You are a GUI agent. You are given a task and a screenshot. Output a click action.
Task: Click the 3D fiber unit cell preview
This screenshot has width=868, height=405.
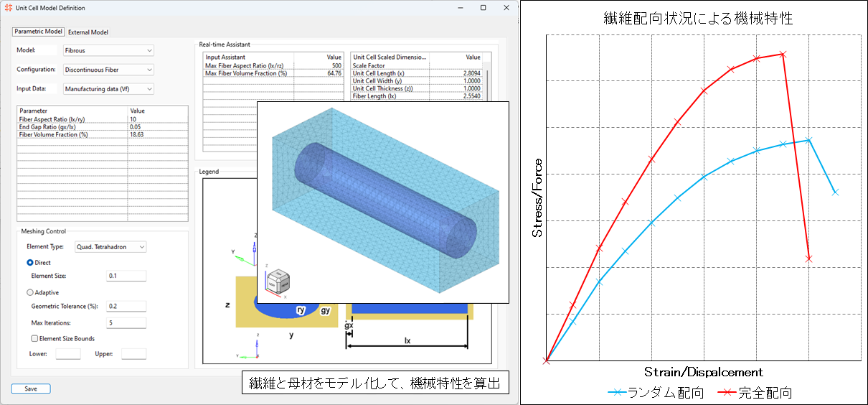coord(383,201)
